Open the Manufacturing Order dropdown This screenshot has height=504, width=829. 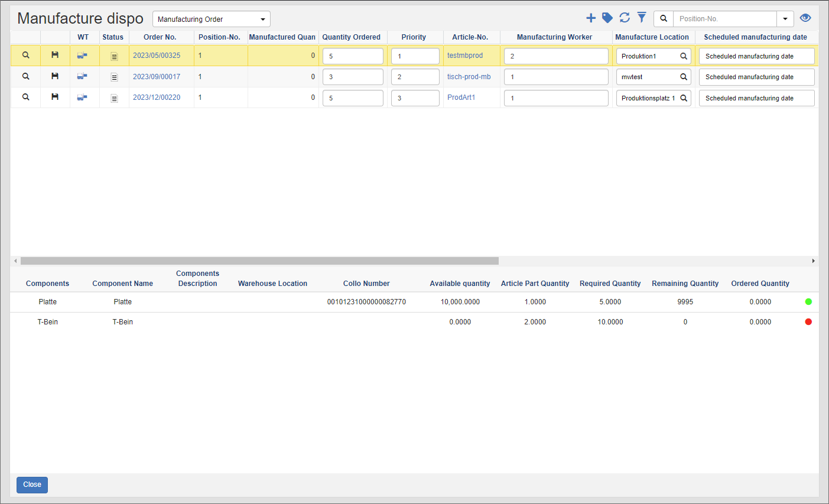coord(211,19)
